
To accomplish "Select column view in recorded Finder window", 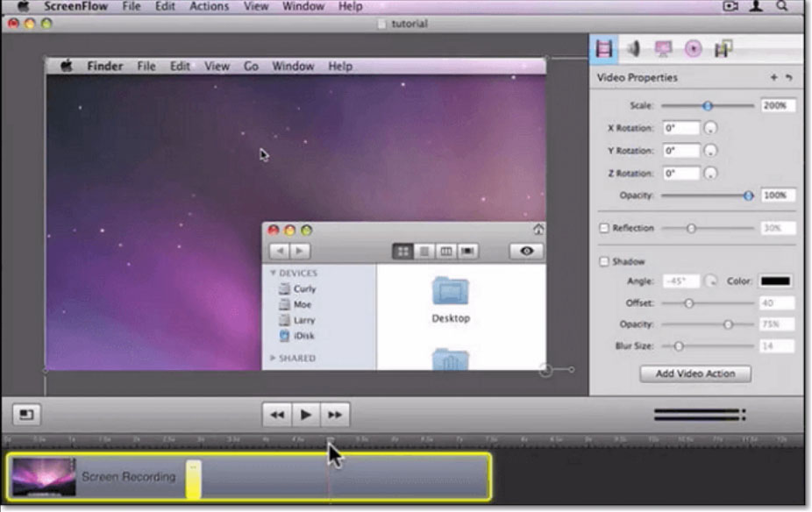I will 445,251.
